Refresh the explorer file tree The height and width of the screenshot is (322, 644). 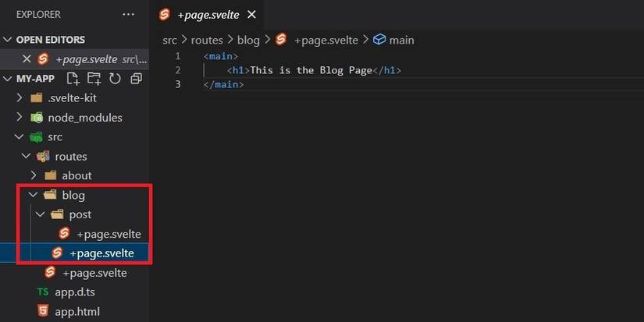click(x=115, y=79)
